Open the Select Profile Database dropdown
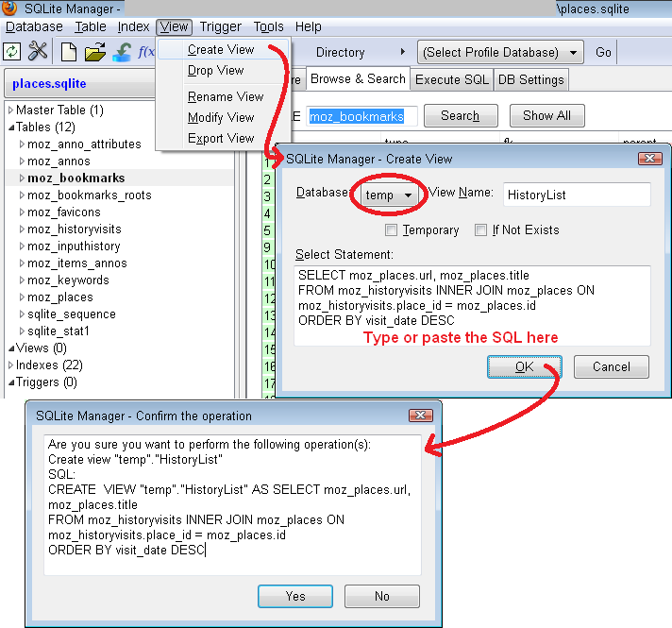 click(500, 52)
